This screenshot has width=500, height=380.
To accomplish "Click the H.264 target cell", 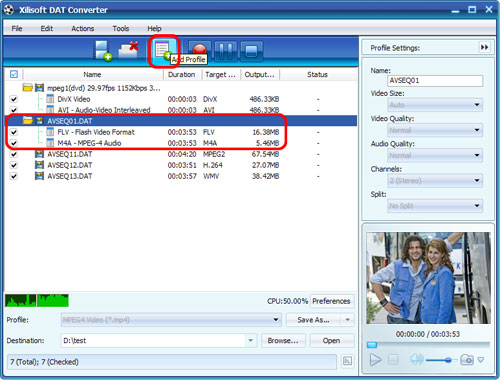I will [x=213, y=165].
